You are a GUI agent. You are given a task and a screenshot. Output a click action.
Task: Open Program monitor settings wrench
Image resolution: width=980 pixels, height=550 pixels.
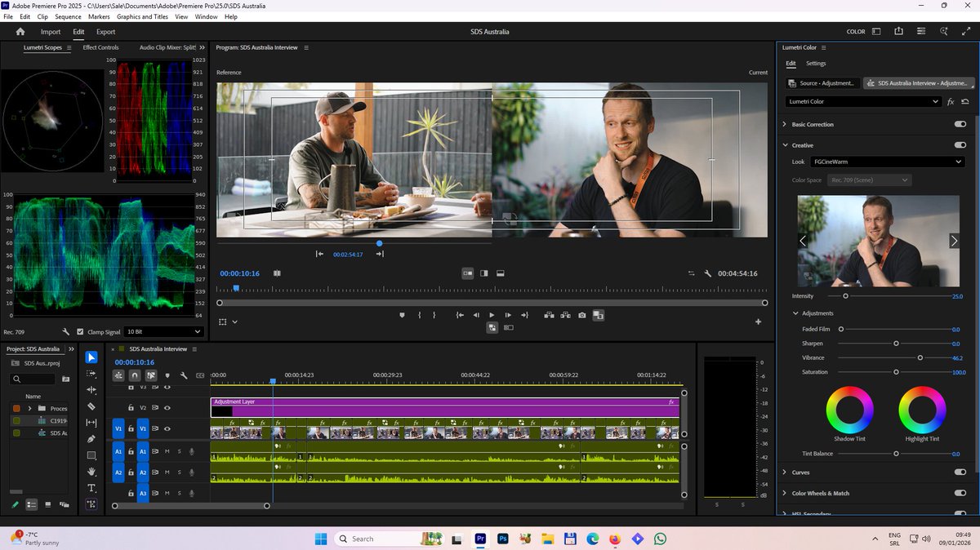pyautogui.click(x=707, y=273)
